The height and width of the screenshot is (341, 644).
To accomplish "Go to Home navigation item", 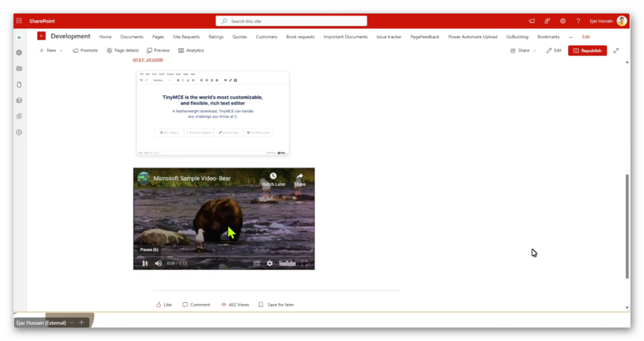I will point(105,37).
